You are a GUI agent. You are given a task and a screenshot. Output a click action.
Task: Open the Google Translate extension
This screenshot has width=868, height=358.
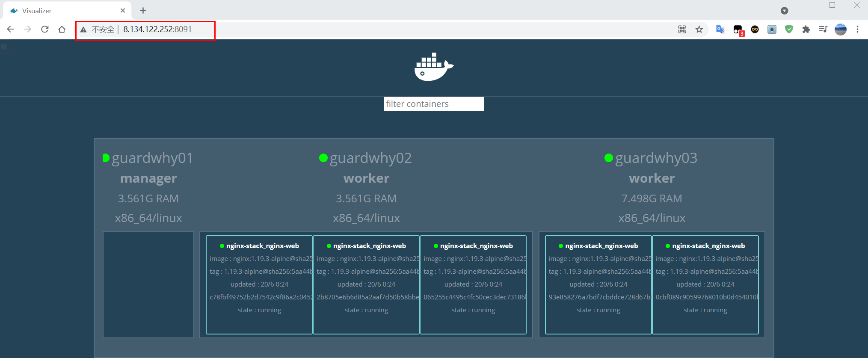[720, 29]
